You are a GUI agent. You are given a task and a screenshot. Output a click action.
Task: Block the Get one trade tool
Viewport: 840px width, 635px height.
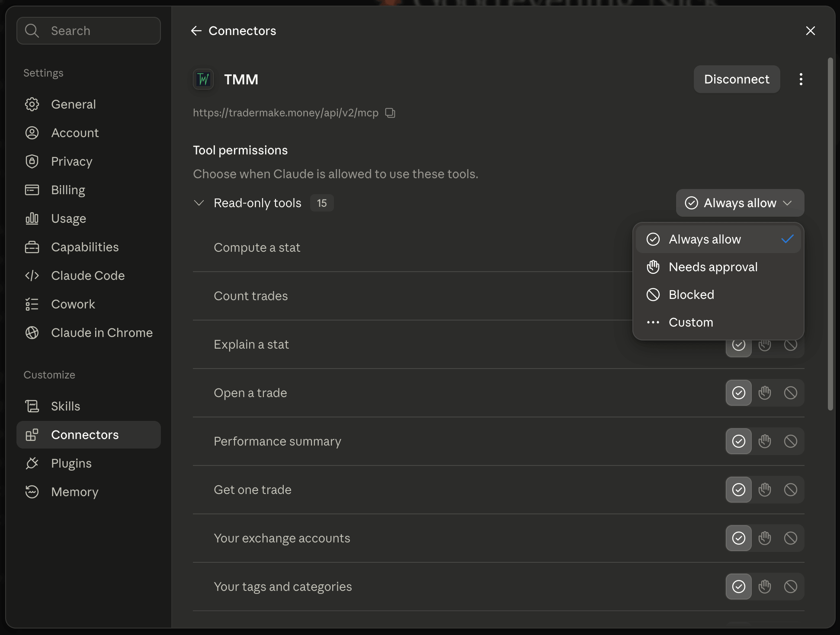(x=791, y=490)
